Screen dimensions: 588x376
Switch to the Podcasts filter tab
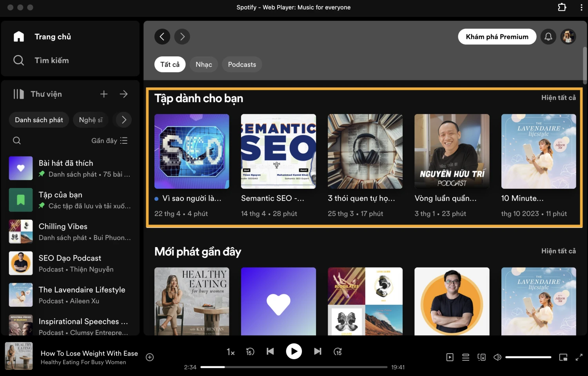coord(242,64)
